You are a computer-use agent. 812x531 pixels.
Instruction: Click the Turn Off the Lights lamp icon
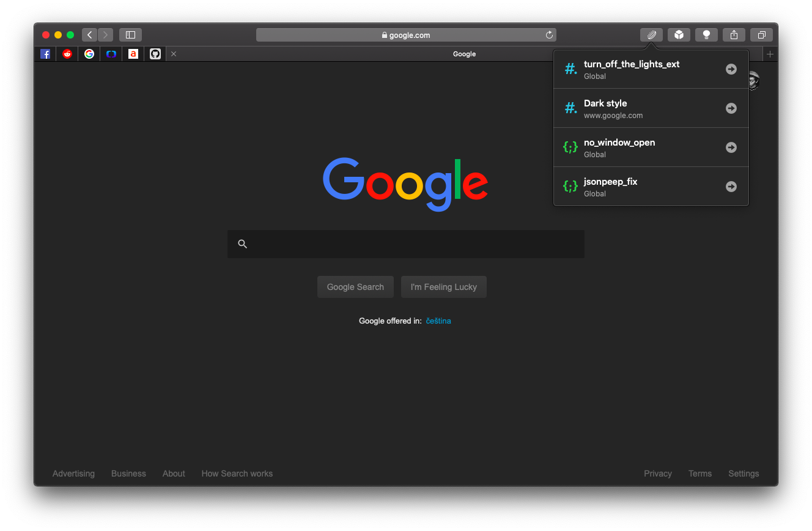point(706,35)
